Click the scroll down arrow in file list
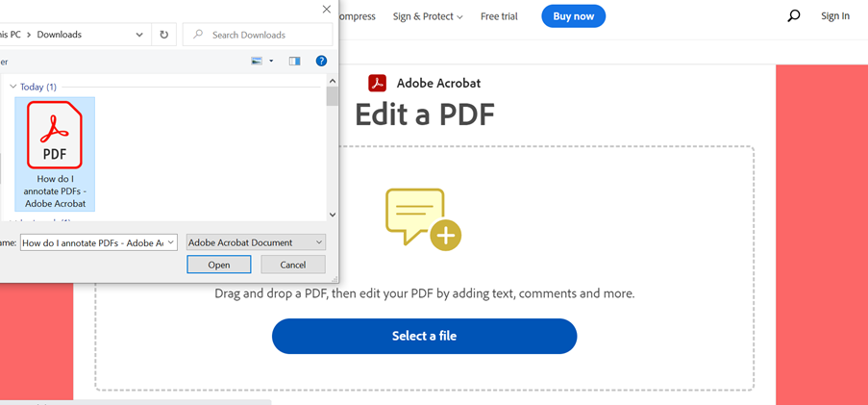The height and width of the screenshot is (405, 868). (x=333, y=215)
